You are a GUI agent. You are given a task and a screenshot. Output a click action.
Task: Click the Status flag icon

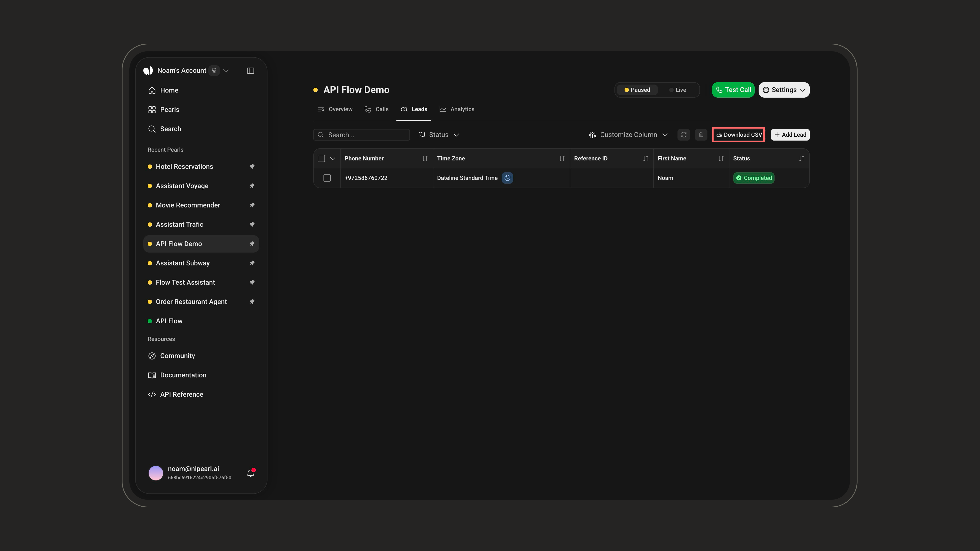click(x=421, y=135)
